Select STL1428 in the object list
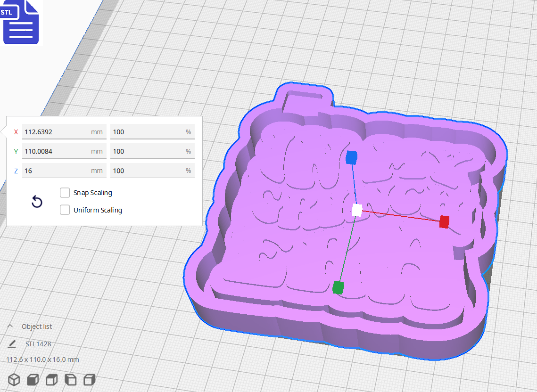The height and width of the screenshot is (392, 537). (39, 343)
